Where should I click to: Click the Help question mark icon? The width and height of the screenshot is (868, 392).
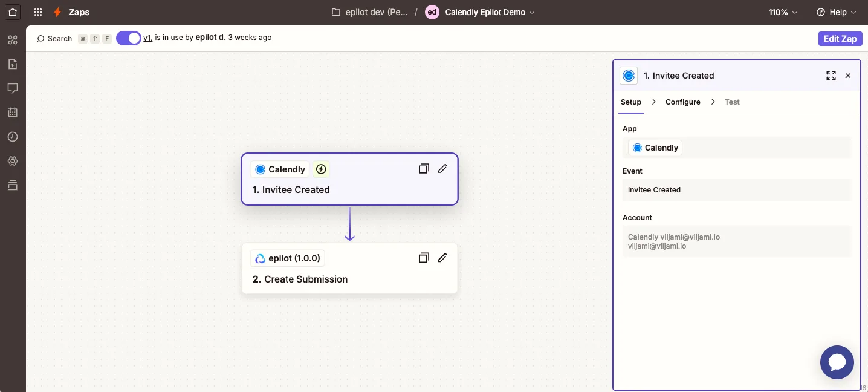[820, 12]
